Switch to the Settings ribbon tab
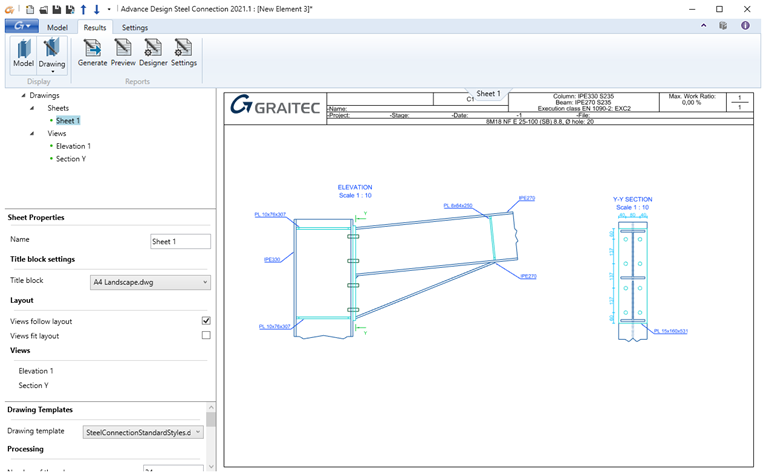Viewport: 766px width, 472px height. 135,27
